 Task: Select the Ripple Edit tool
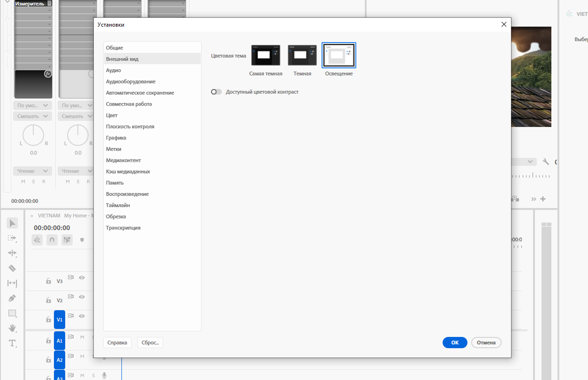[12, 253]
